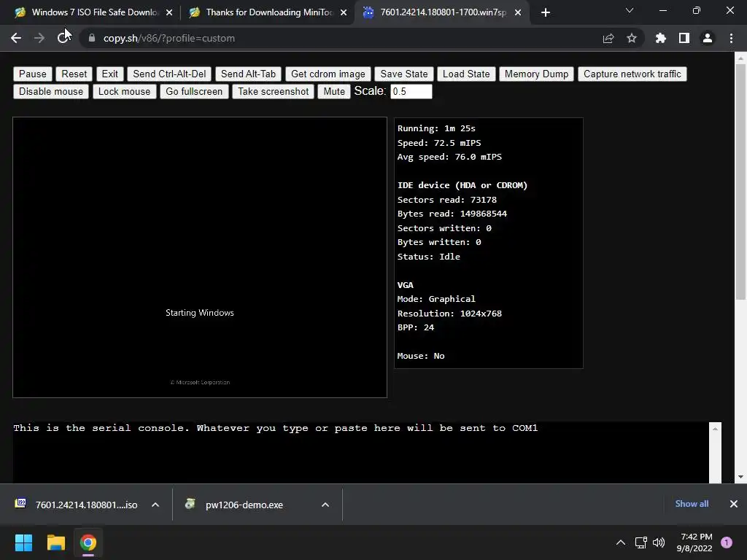Send Ctrl-Alt-Del to the VM

(x=169, y=74)
